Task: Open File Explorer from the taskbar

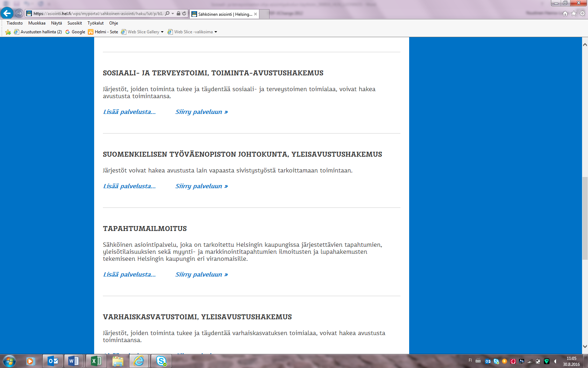Action: 118,361
